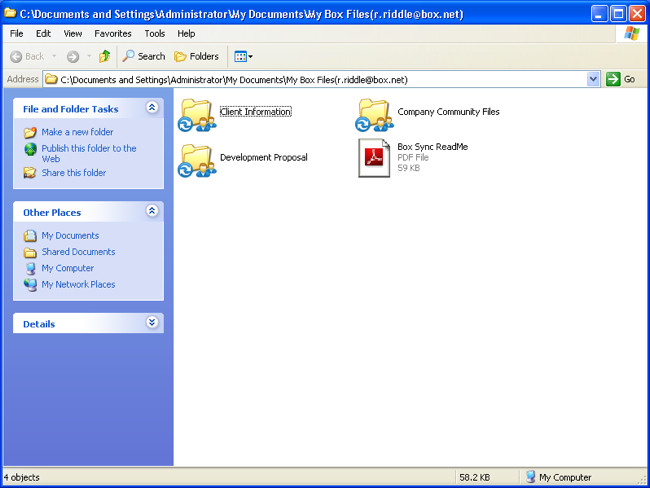Go to My Network Places link
The height and width of the screenshot is (488, 650).
tap(78, 284)
